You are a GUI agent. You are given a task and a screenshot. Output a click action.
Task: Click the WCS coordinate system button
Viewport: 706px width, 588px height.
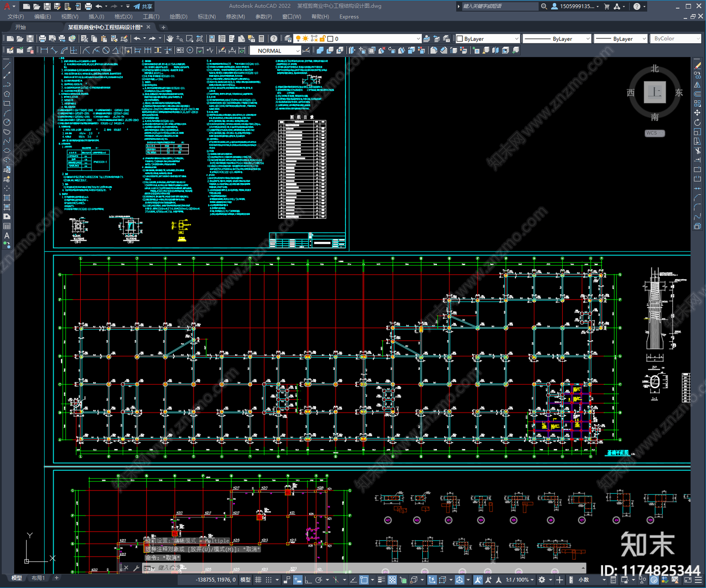coord(654,133)
